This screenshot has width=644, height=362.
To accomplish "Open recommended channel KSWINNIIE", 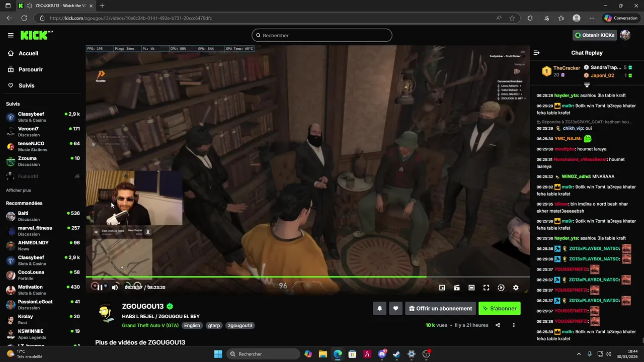I will pyautogui.click(x=43, y=334).
